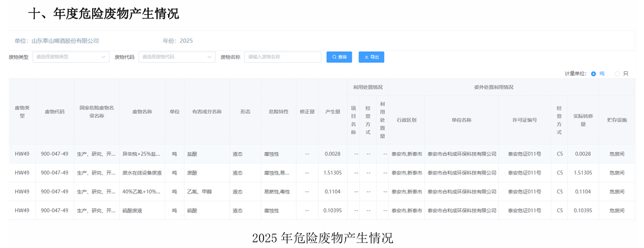
Task: Choose the 只 unit radio button
Action: tap(618, 74)
